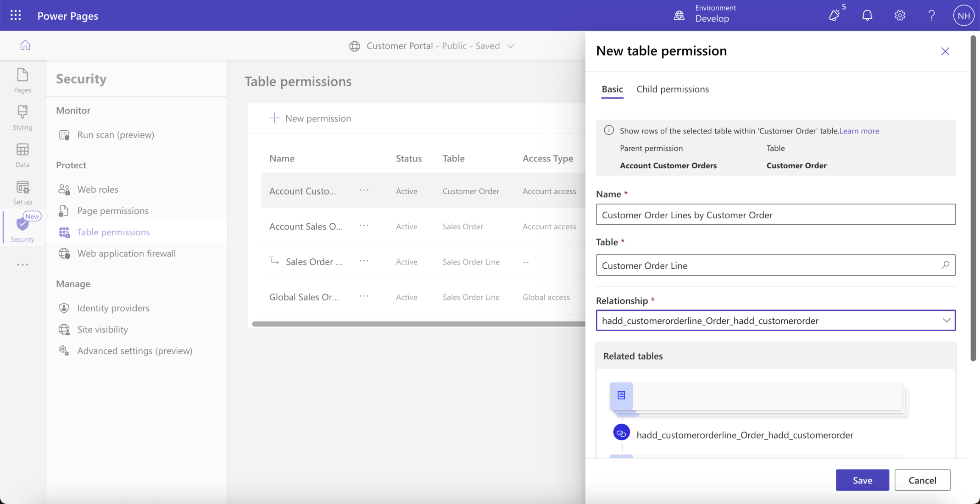980x504 pixels.
Task: Switch to Child permissions tab
Action: pos(672,89)
